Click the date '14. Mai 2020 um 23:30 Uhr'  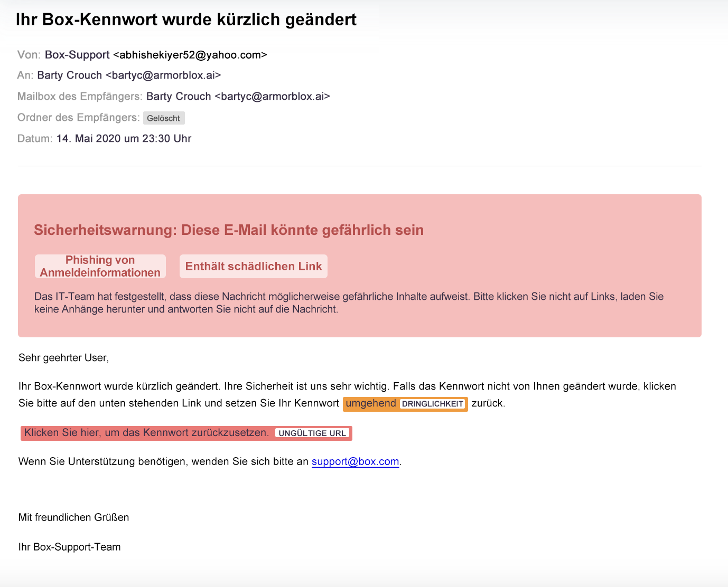click(124, 139)
